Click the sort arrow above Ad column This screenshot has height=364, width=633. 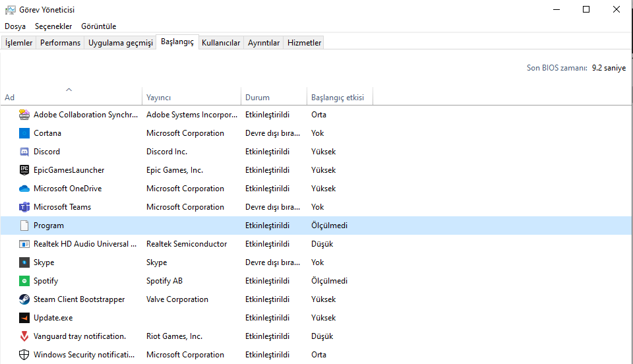click(x=69, y=90)
